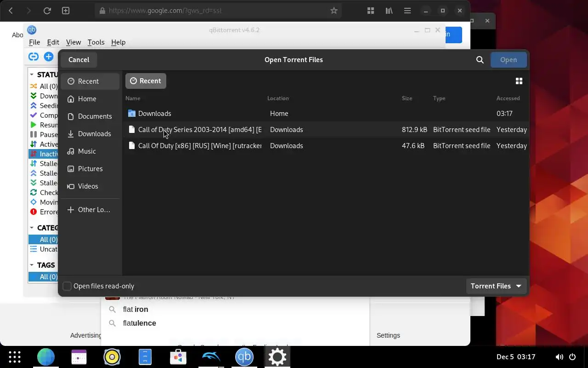This screenshot has height=368, width=588.
Task: Select the Errored status filter in qBittorrent
Action: [x=44, y=212]
